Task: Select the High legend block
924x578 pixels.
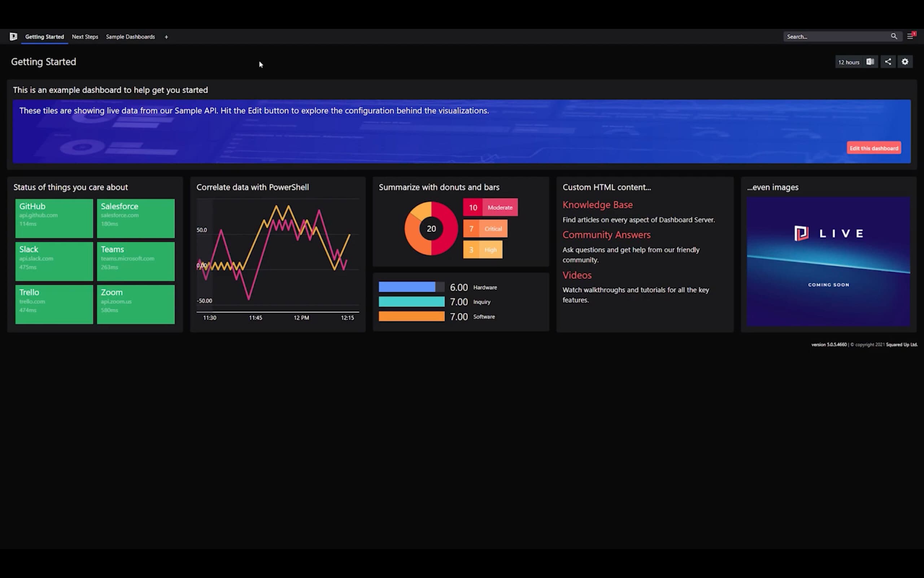Action: click(x=483, y=250)
